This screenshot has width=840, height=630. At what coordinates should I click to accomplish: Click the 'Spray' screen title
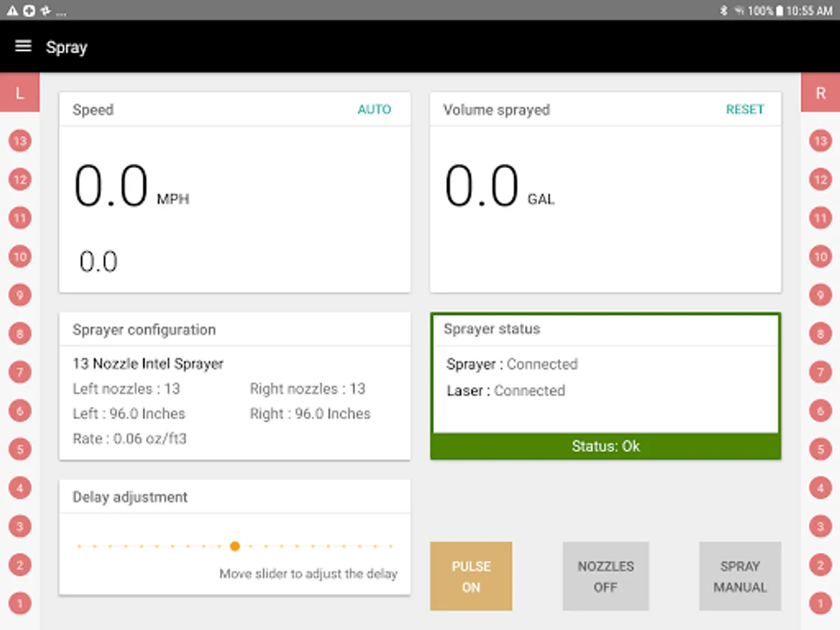66,48
